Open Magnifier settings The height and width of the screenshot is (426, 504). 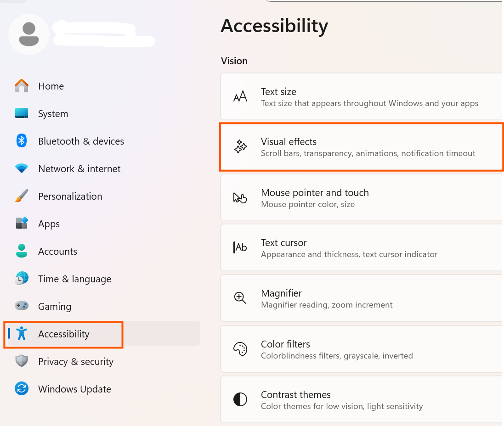coord(361,298)
